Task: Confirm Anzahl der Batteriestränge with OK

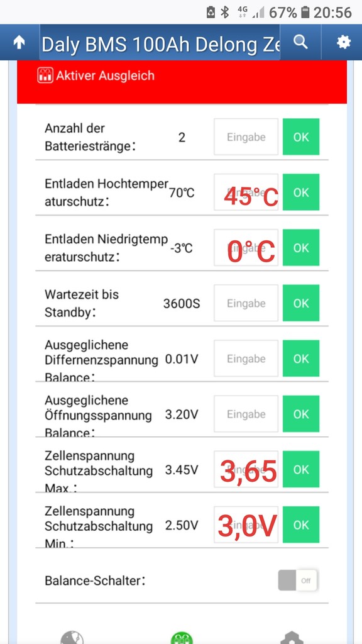Action: [301, 136]
